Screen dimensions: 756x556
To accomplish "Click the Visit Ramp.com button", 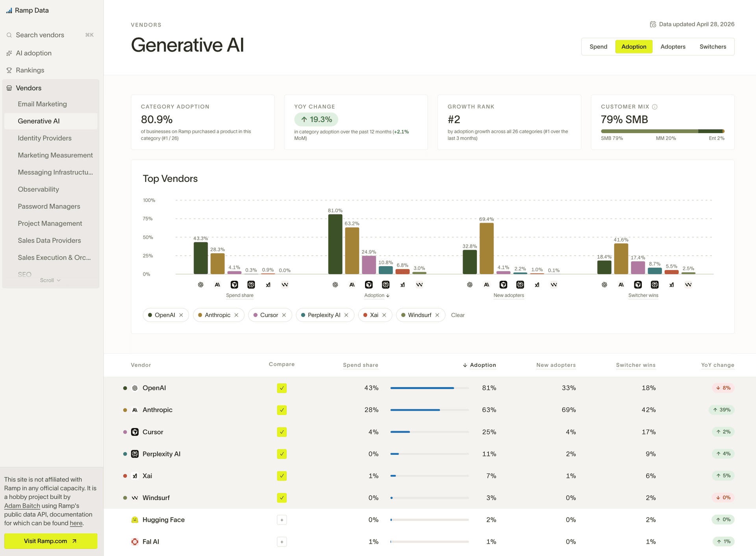I will point(50,541).
